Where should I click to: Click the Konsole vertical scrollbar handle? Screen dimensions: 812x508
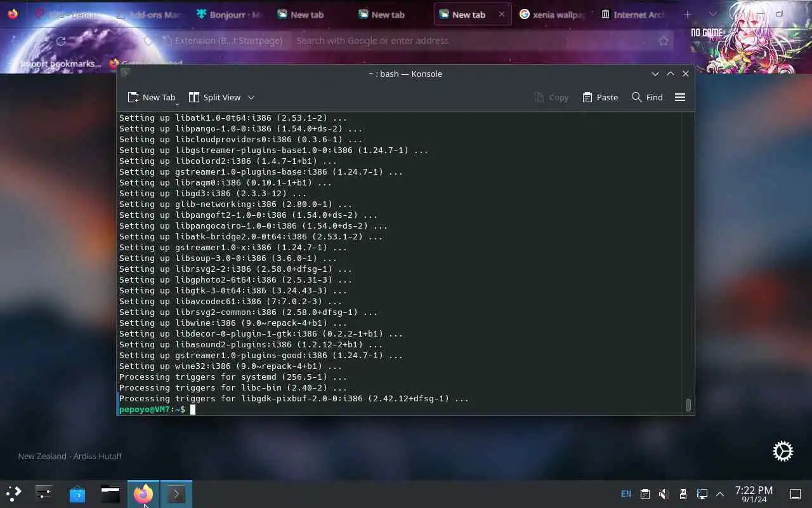coord(688,404)
